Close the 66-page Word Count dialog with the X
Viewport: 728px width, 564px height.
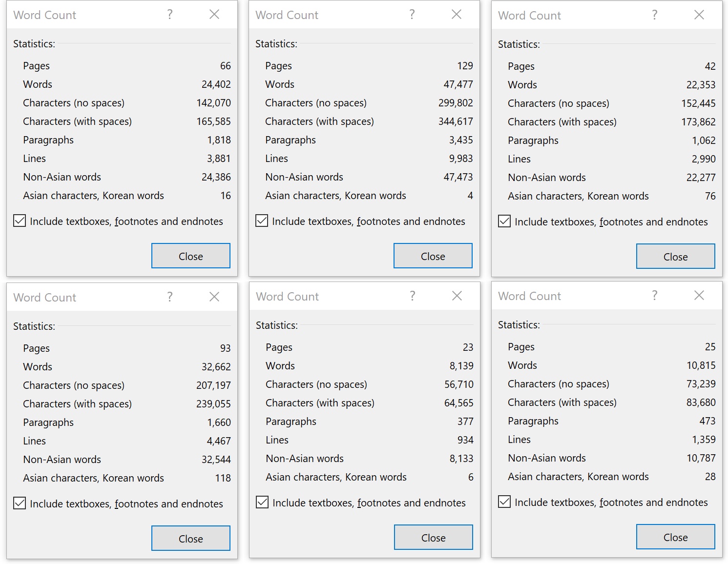tap(214, 15)
